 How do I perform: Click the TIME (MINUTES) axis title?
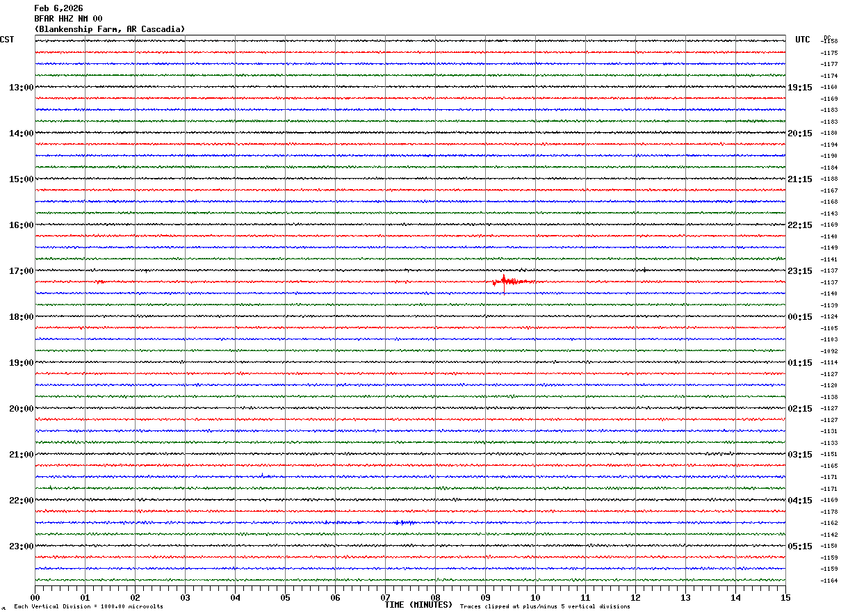coord(418,605)
